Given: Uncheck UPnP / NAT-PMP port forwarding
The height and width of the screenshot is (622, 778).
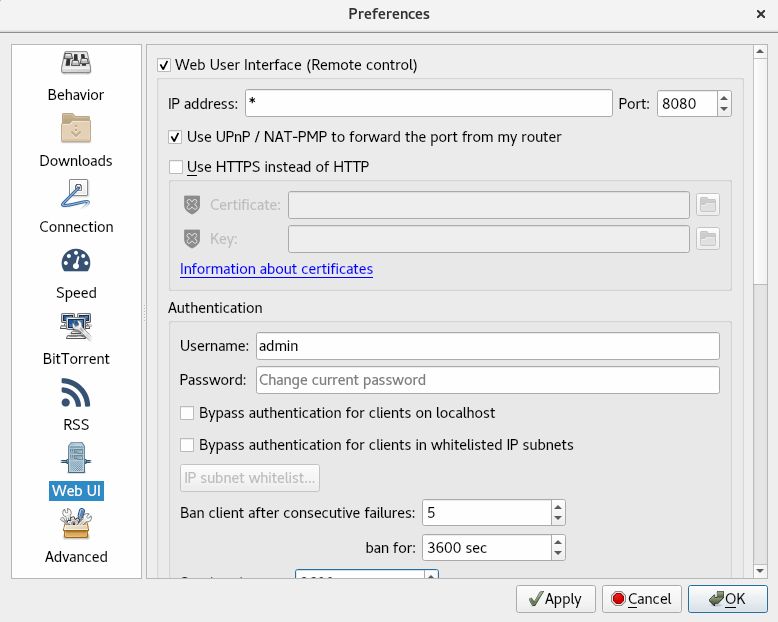Looking at the screenshot, I should [x=177, y=137].
